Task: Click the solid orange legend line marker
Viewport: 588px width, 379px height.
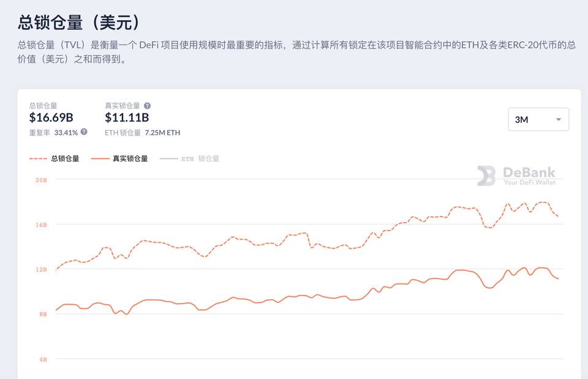Action: 100,158
